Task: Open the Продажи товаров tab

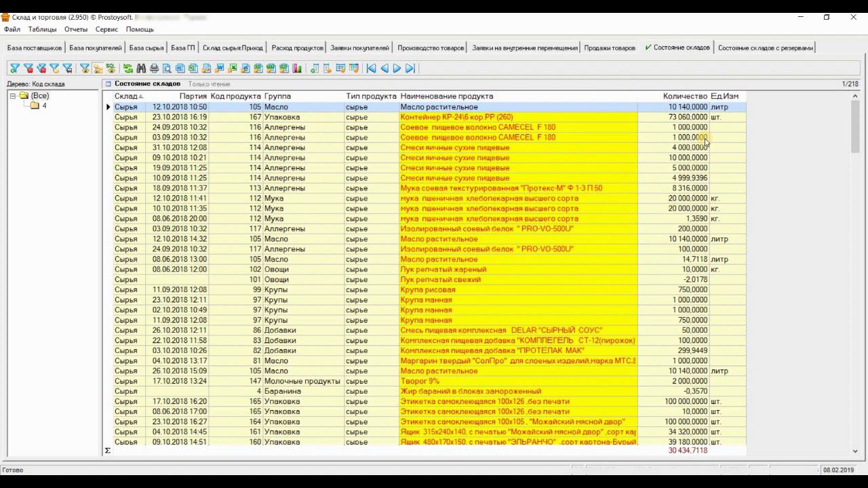Action: (610, 48)
